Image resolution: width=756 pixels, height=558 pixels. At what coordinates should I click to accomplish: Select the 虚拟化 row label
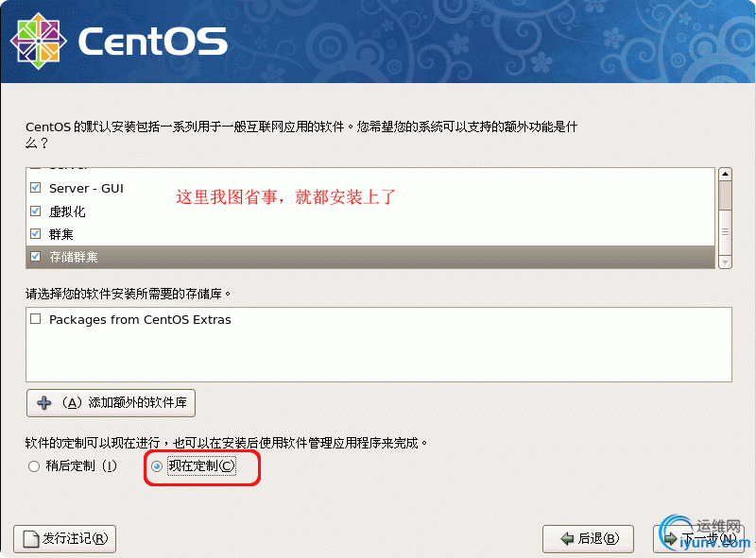[67, 211]
